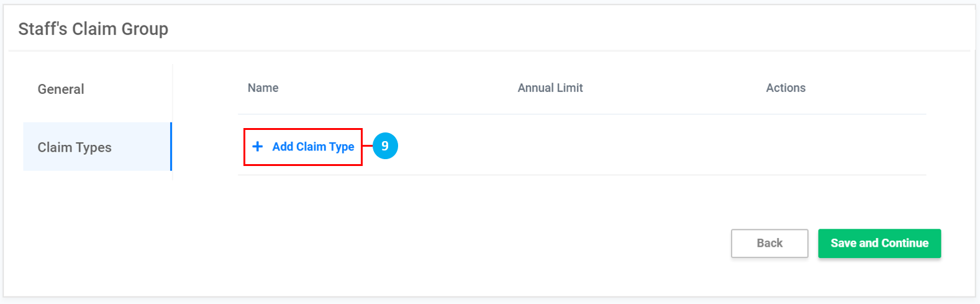Click the Name column header
This screenshot has height=304, width=980.
(x=263, y=88)
